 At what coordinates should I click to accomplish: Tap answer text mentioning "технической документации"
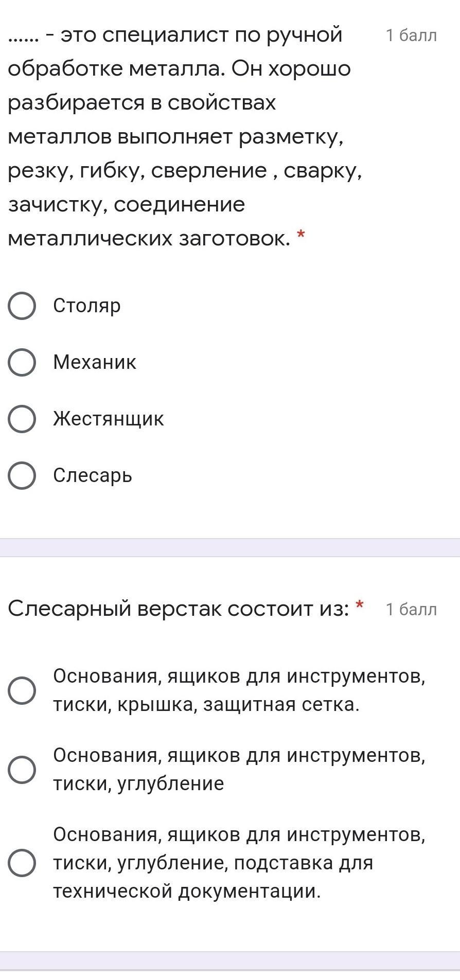coord(239,863)
